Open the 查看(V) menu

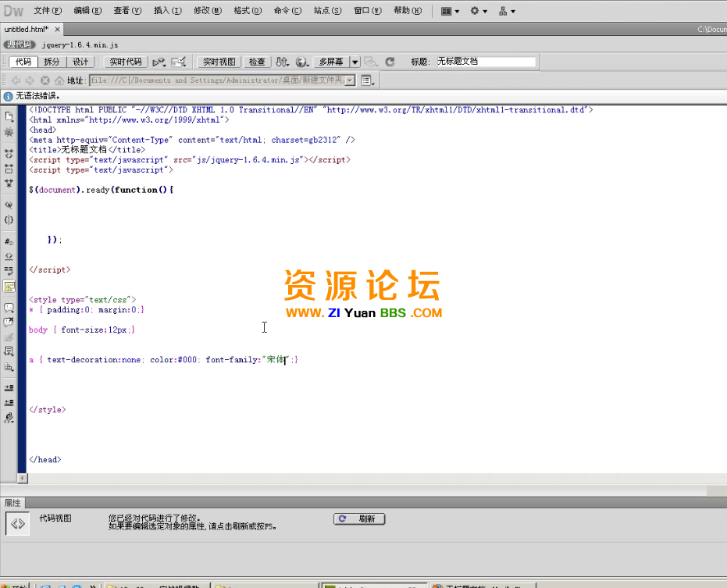tap(127, 11)
